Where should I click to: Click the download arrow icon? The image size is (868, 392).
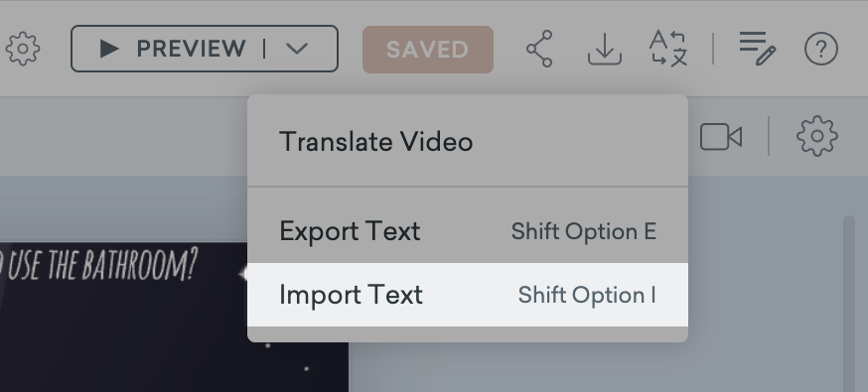(x=605, y=49)
